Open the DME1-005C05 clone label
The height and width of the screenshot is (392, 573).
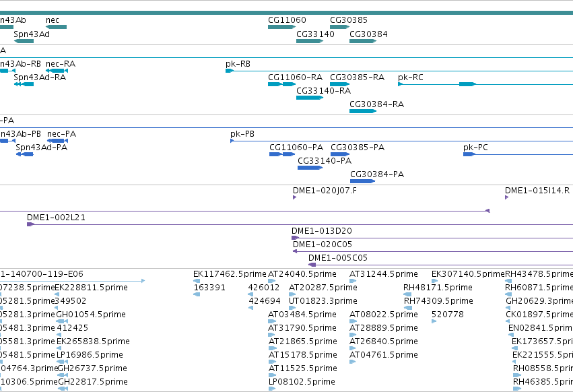click(x=338, y=258)
